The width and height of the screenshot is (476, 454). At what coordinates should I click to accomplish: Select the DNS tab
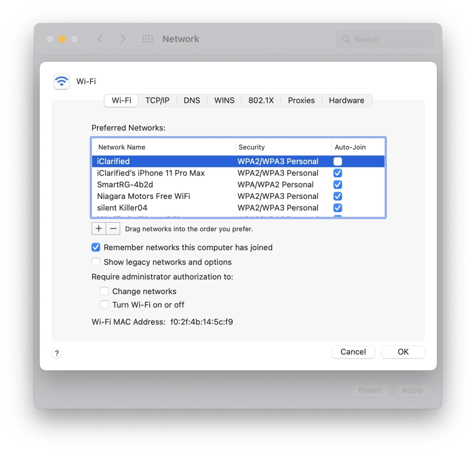pyautogui.click(x=192, y=100)
